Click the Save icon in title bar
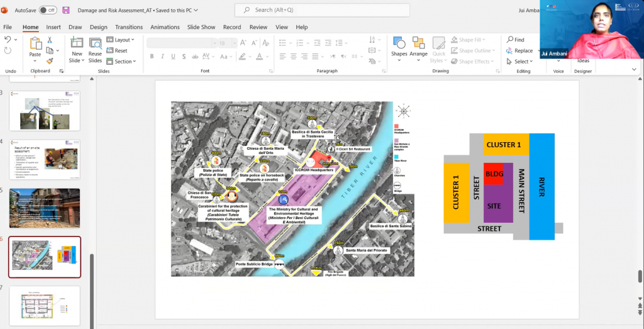 point(65,10)
